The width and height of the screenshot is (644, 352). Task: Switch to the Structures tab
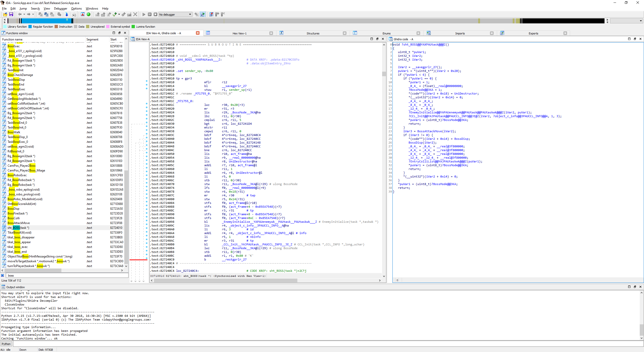[x=313, y=33]
